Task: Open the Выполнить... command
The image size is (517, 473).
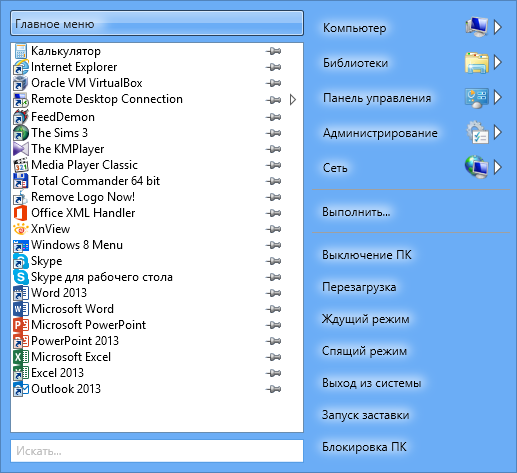Action: pyautogui.click(x=356, y=212)
